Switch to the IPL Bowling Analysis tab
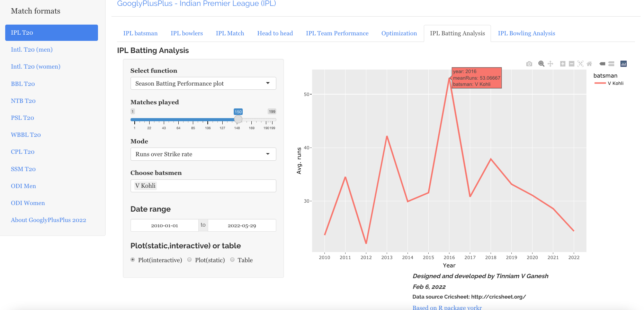This screenshot has width=644, height=310. click(x=526, y=33)
